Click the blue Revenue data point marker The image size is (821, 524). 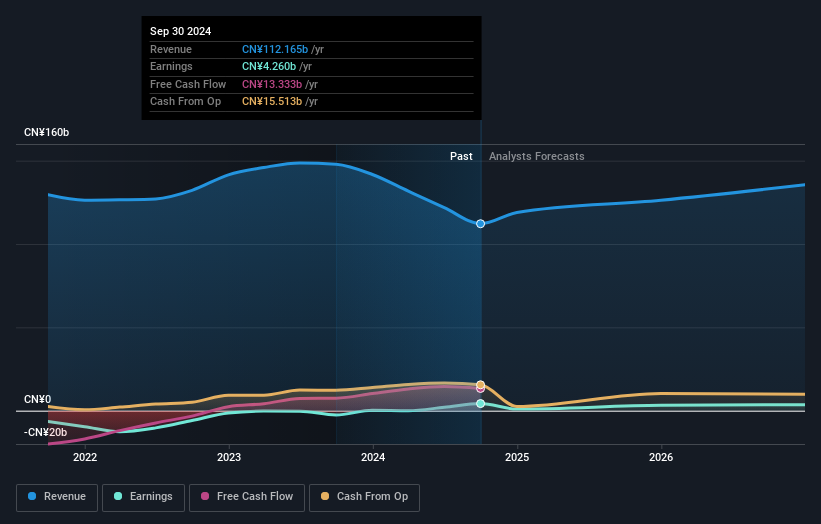480,224
